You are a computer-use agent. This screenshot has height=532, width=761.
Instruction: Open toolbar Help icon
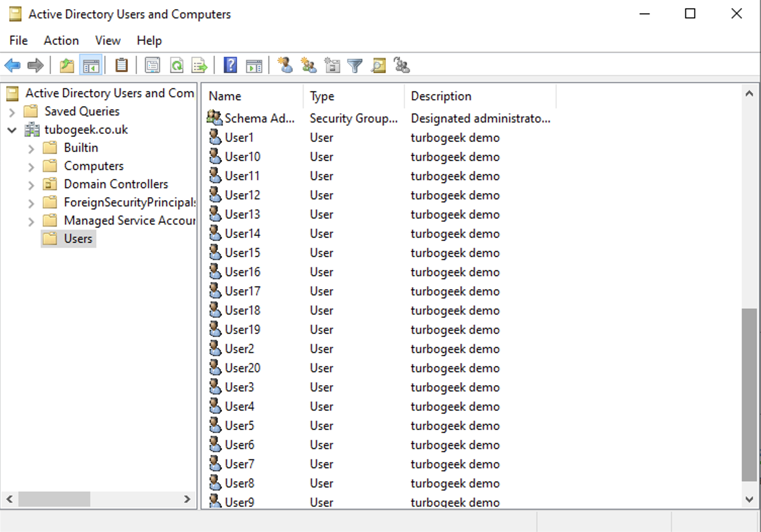pyautogui.click(x=230, y=65)
